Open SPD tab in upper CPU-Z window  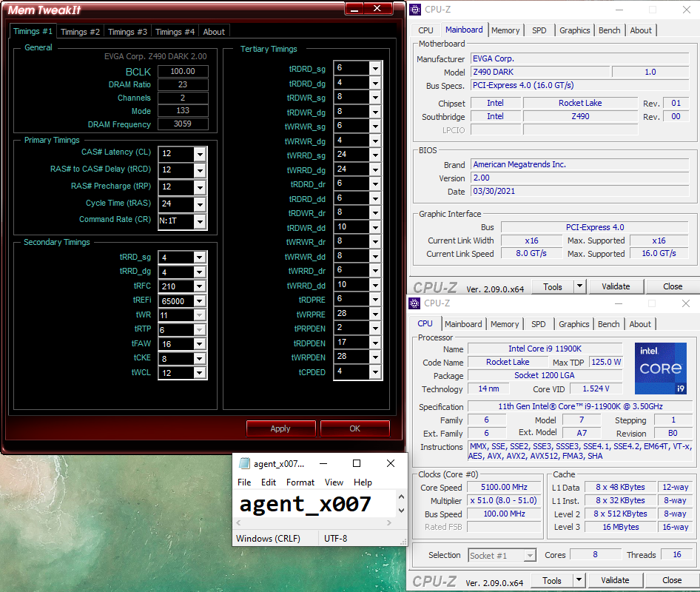(x=539, y=30)
